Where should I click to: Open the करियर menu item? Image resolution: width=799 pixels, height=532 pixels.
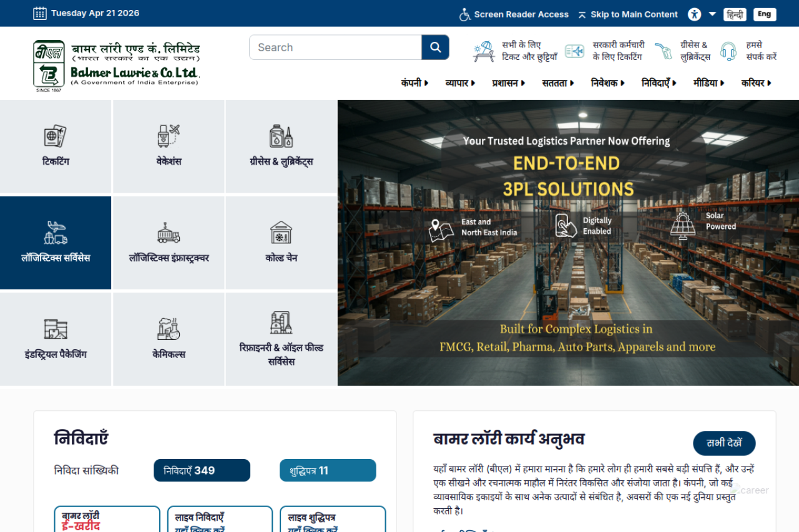pos(756,83)
